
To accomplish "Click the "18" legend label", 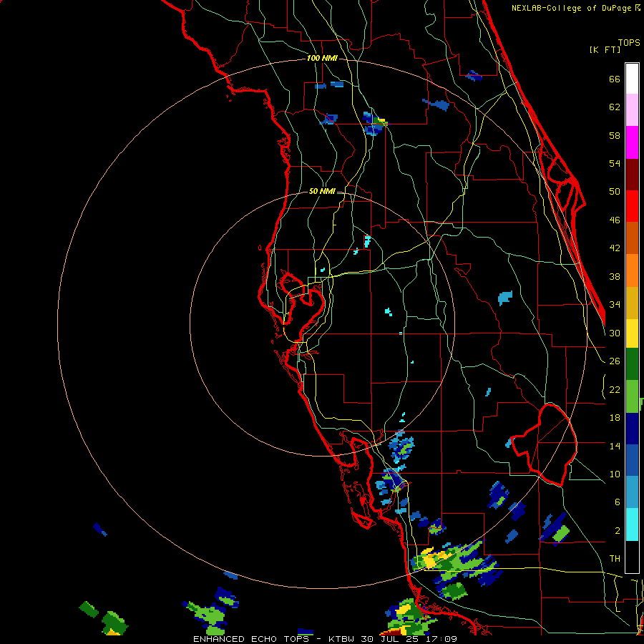I will (x=615, y=418).
